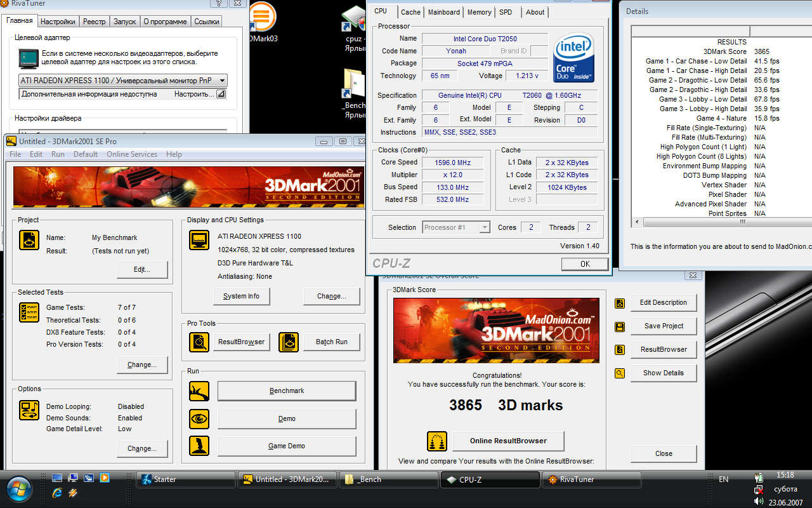Launch Internet Explorer from quick launch

click(x=57, y=493)
